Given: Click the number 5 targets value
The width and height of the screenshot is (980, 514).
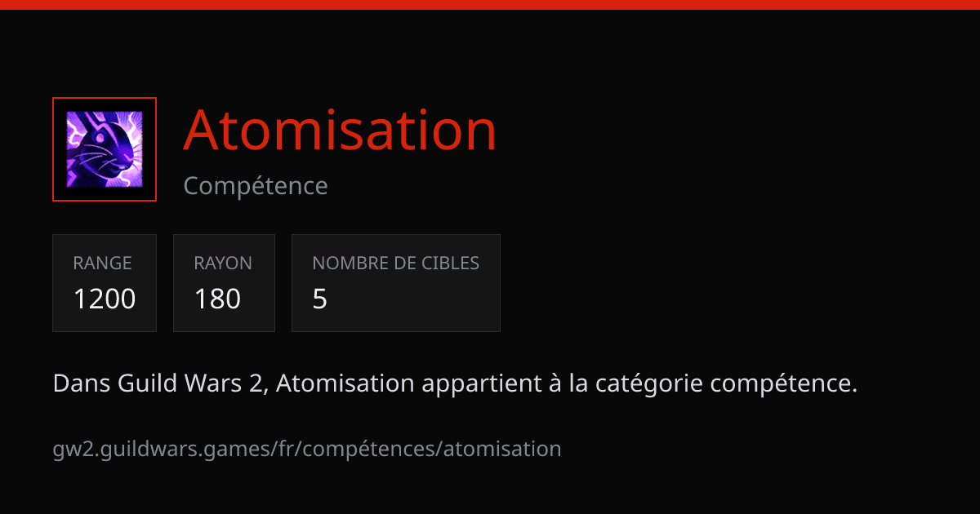Looking at the screenshot, I should click(320, 299).
